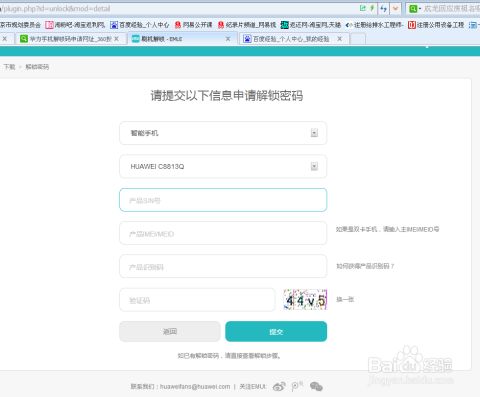This screenshot has width=480, height=397.
Task: Open the 网易公开课 bookmark
Action: [x=193, y=25]
